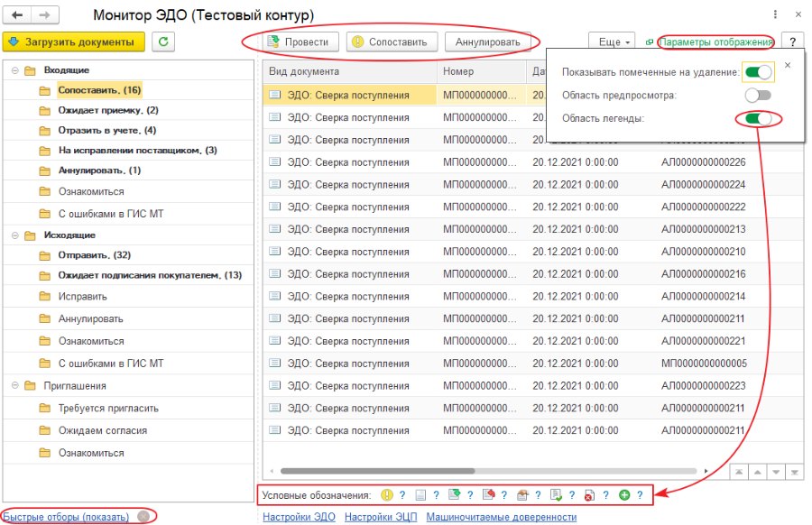Select "Ожидает приемку. (2)" folder
812x525 pixels.
coord(108,110)
